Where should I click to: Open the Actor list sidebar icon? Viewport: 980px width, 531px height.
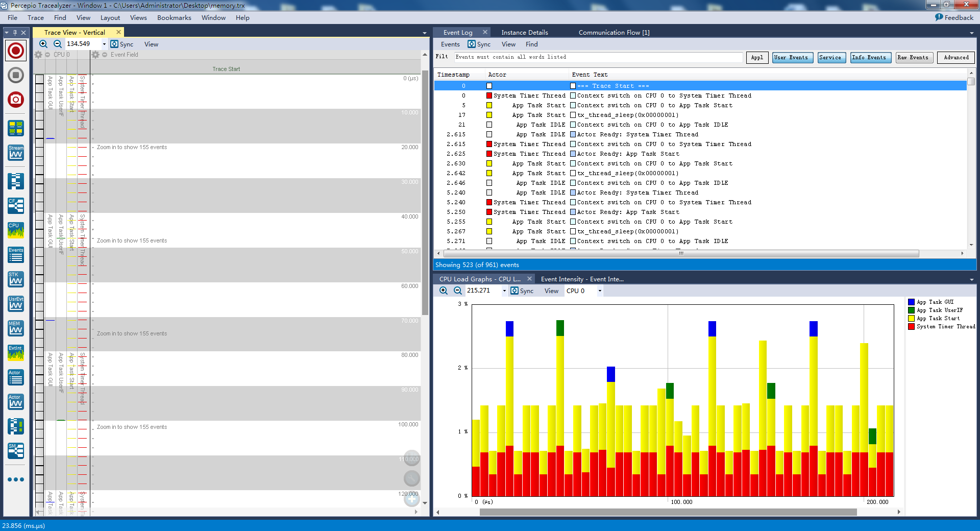pyautogui.click(x=16, y=377)
